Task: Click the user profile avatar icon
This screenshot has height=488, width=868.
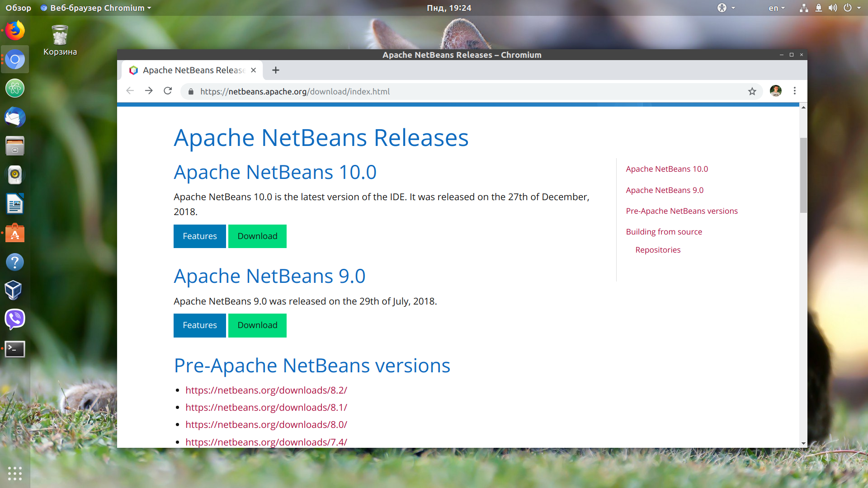Action: [776, 91]
